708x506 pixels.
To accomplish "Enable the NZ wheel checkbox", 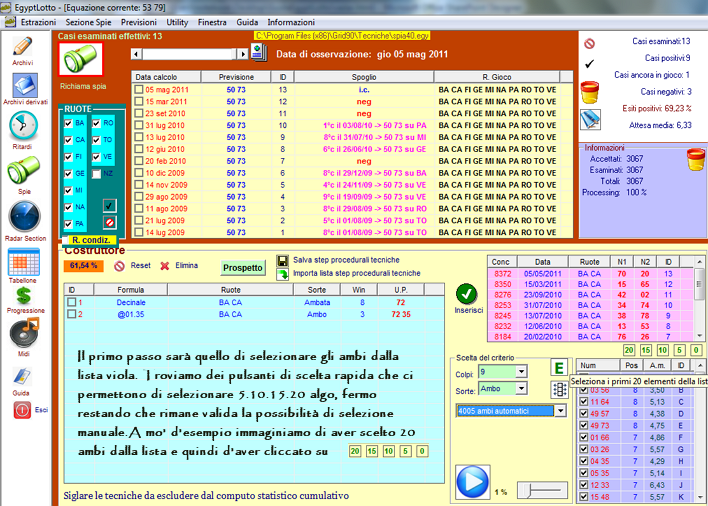I will 96,174.
